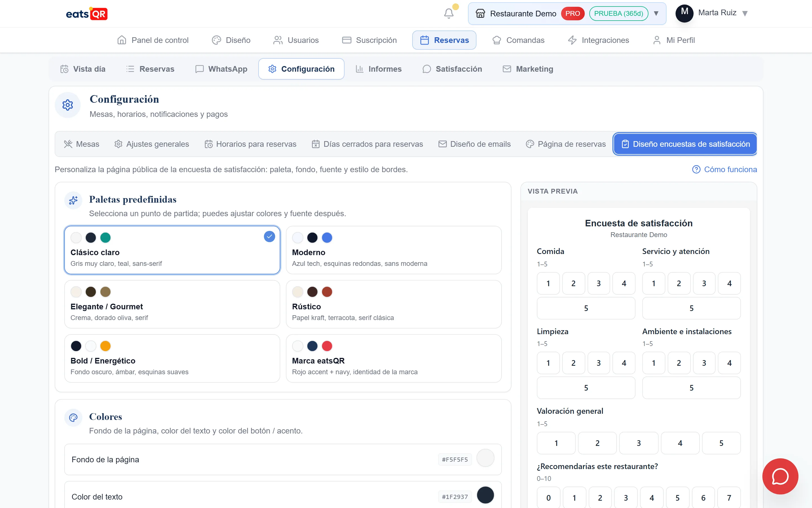Image resolution: width=812 pixels, height=508 pixels.
Task: Switch to Horarios para reservas tab
Action: tap(251, 144)
